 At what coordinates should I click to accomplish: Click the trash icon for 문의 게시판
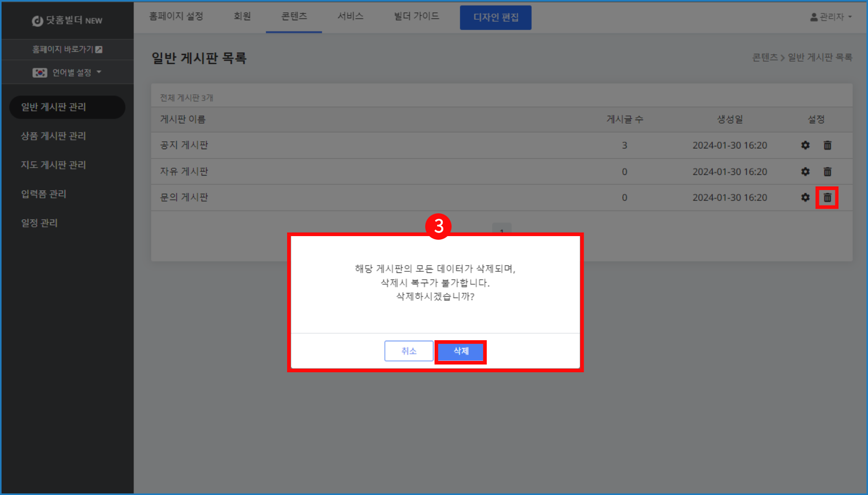(x=827, y=197)
